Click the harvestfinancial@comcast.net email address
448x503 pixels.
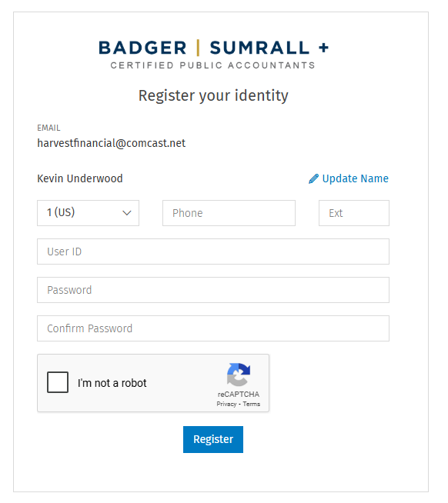(112, 143)
